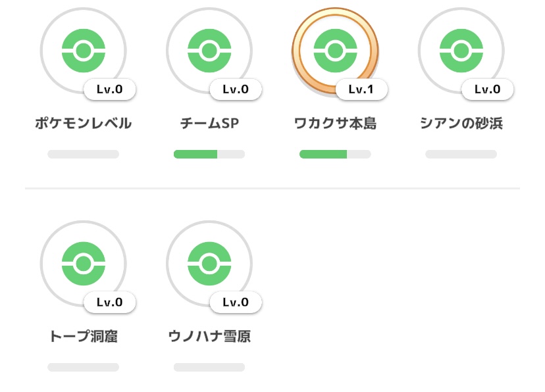Open the シアンの砂浜 badge icon
This screenshot has height=392, width=545.
pos(461,51)
